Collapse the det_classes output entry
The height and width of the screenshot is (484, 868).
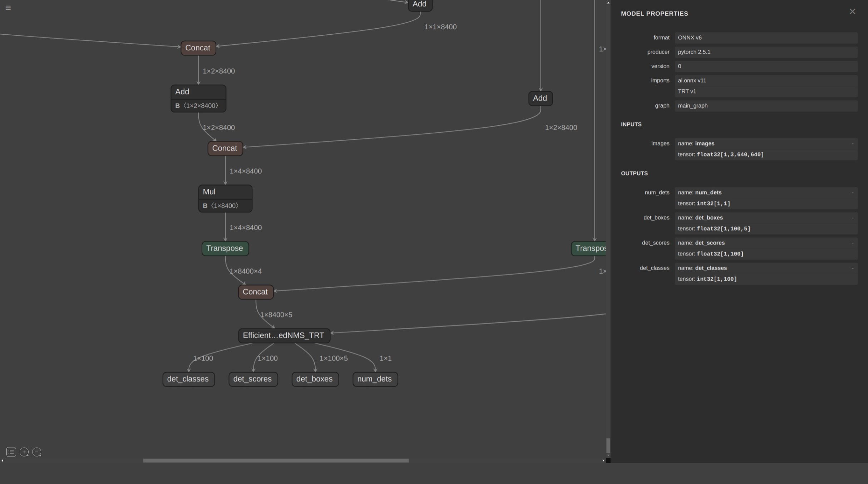[852, 268]
